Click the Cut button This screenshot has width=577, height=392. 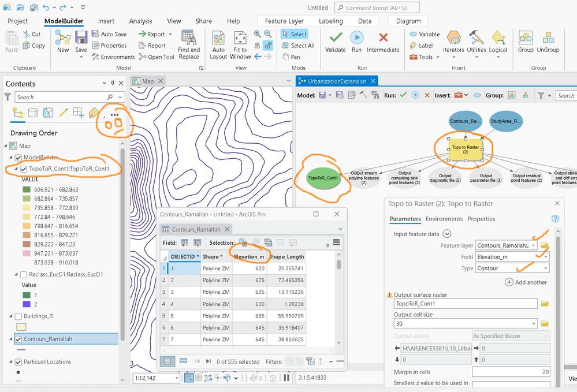coord(32,34)
